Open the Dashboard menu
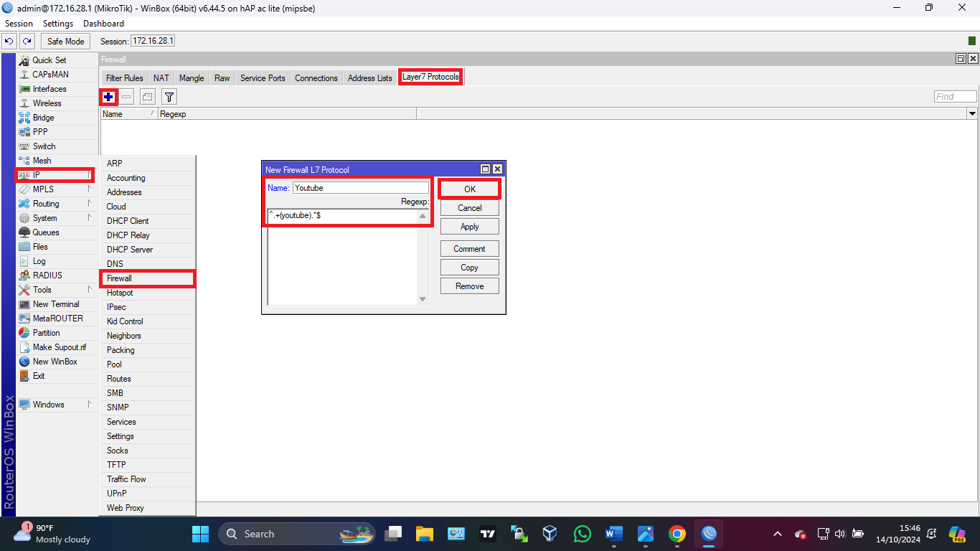This screenshot has width=980, height=551. coord(103,24)
